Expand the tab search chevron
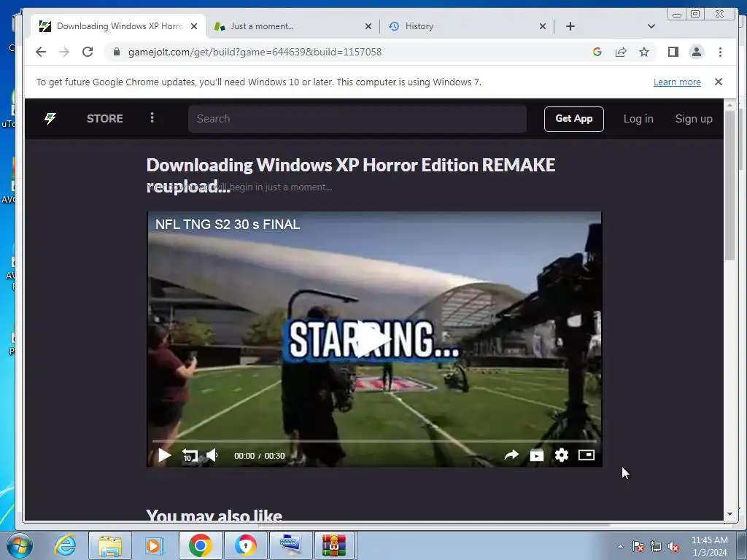747x560 pixels. pos(651,26)
